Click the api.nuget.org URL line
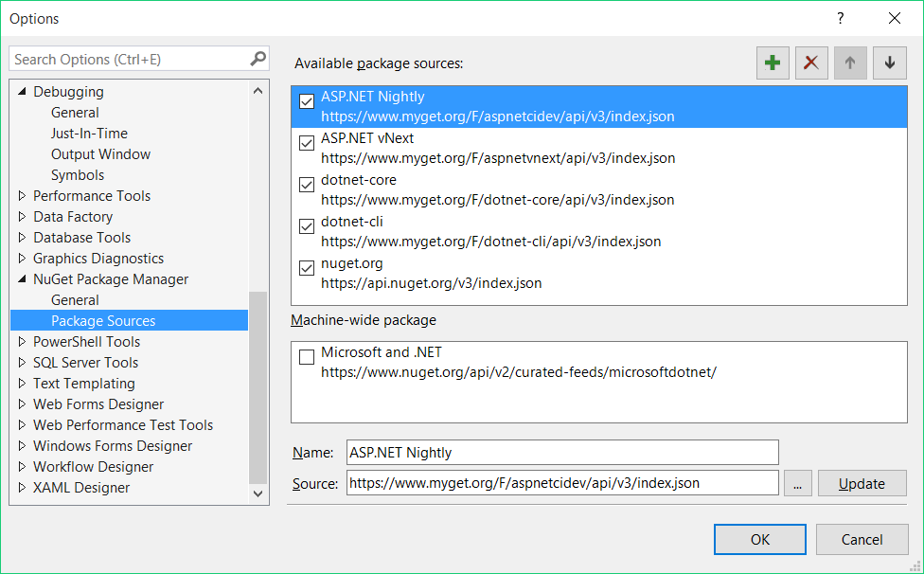Viewport: 924px width, 574px height. pyautogui.click(x=431, y=283)
